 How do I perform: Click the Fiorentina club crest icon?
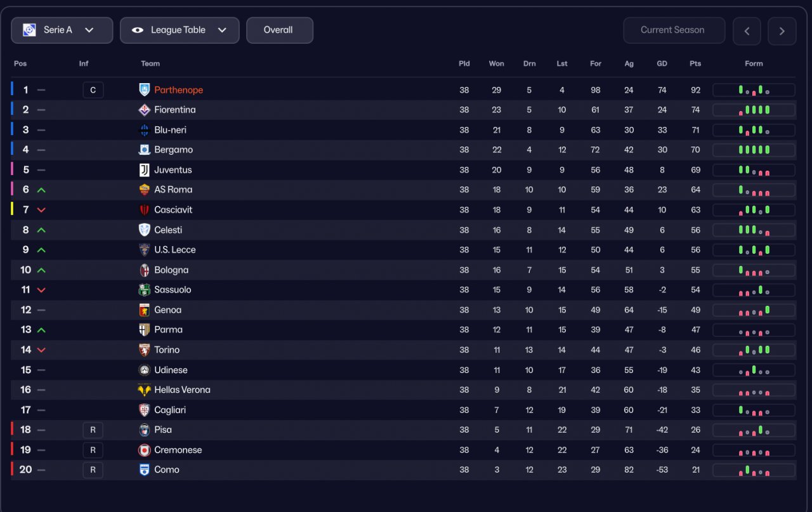[145, 110]
